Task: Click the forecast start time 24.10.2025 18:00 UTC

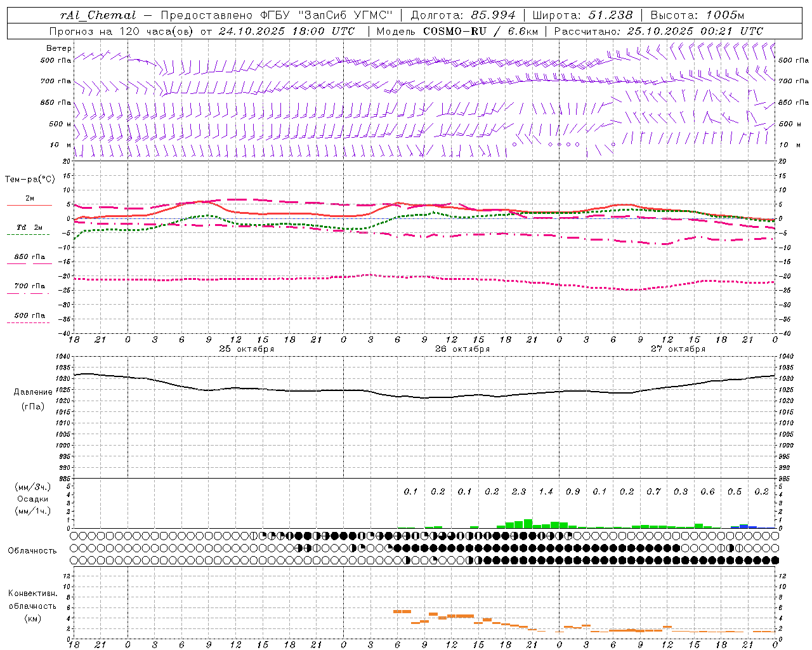Action: [x=287, y=31]
